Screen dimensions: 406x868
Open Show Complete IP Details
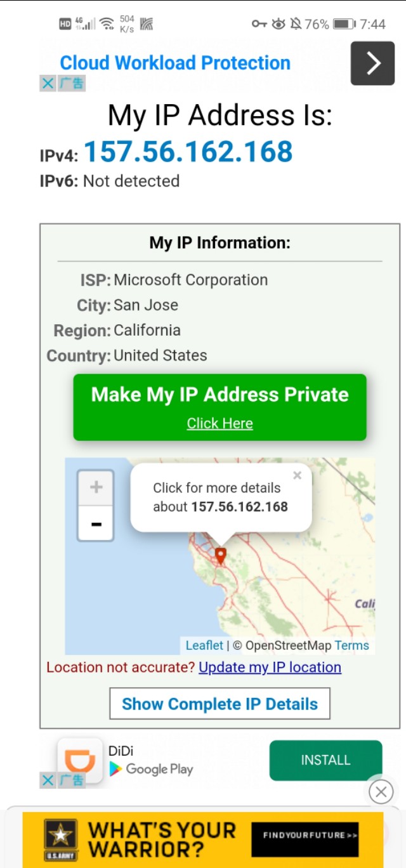coord(219,704)
